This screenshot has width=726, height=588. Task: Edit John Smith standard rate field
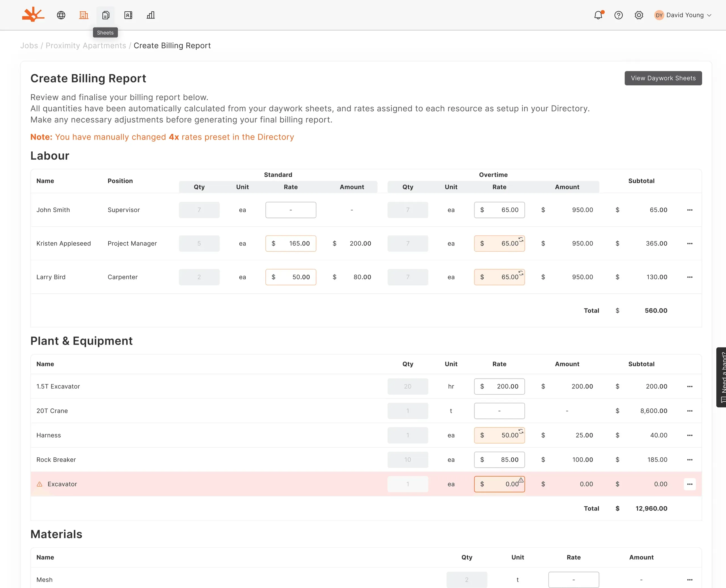291,210
